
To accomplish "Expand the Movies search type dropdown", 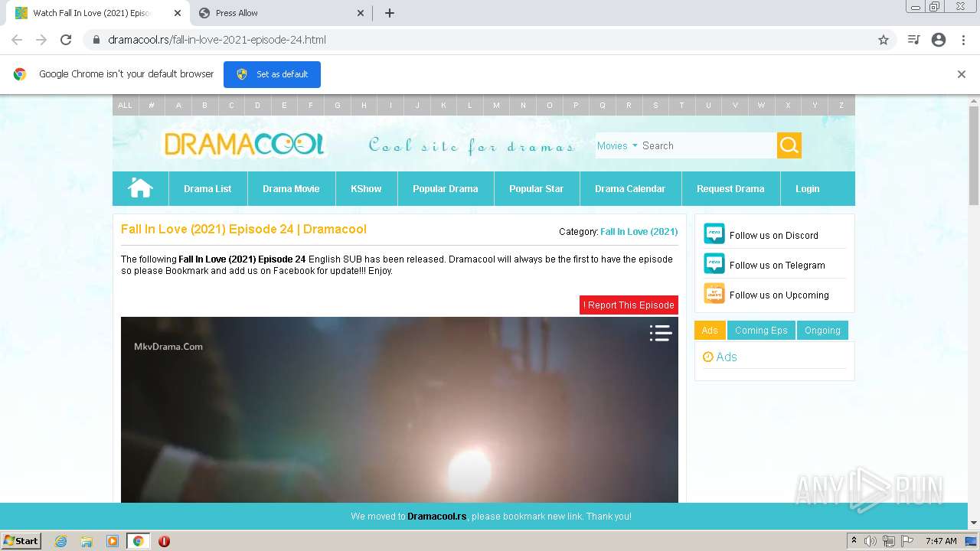I will [x=617, y=145].
